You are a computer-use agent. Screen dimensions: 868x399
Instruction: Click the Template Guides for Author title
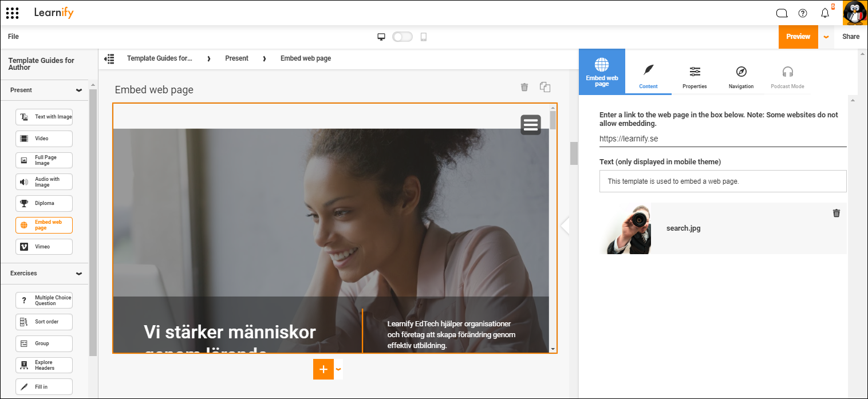(x=41, y=64)
